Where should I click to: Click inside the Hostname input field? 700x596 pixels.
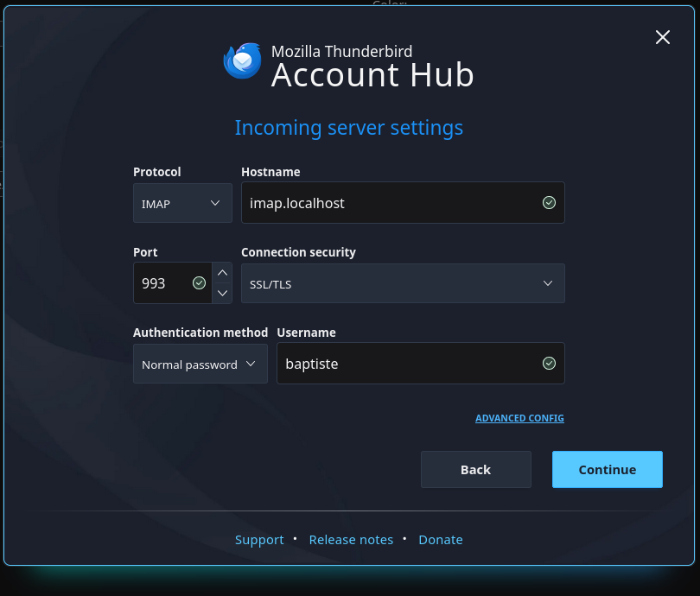pyautogui.click(x=389, y=202)
